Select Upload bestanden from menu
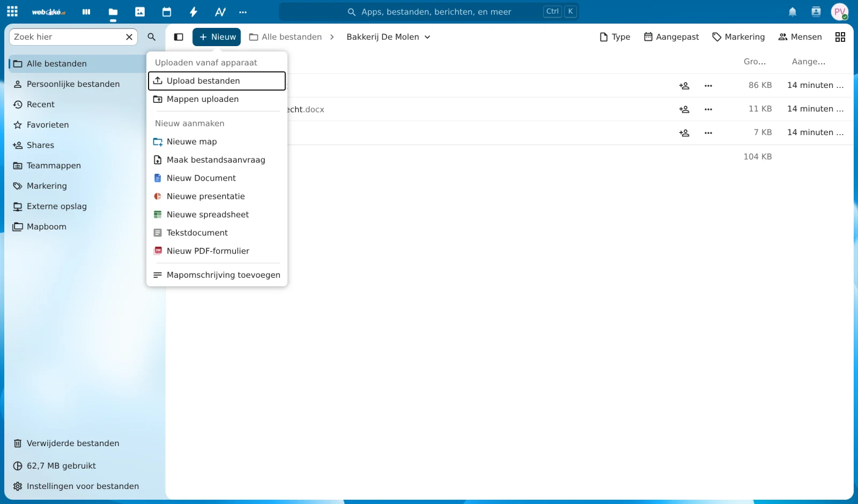This screenshot has width=858, height=504. (217, 81)
